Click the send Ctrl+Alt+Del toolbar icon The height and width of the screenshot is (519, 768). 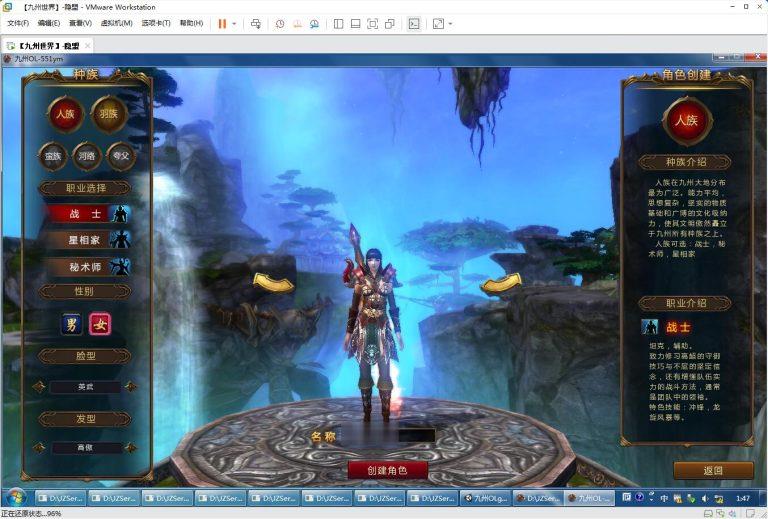[x=256, y=24]
